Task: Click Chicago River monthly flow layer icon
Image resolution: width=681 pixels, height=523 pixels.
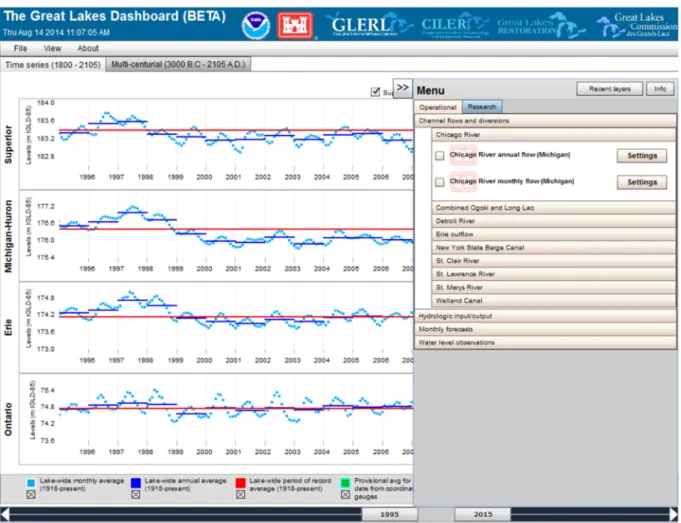Action: (x=463, y=182)
